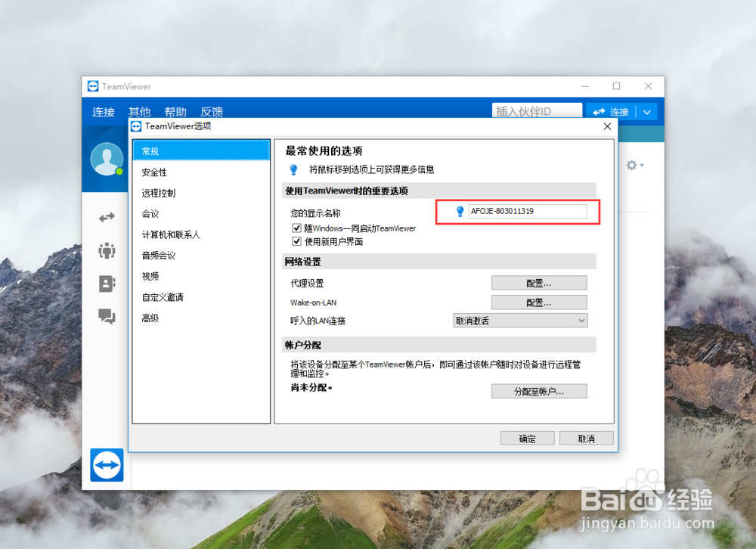This screenshot has width=756, height=549.
Task: Confirm with the 确定 button
Action: 527,439
